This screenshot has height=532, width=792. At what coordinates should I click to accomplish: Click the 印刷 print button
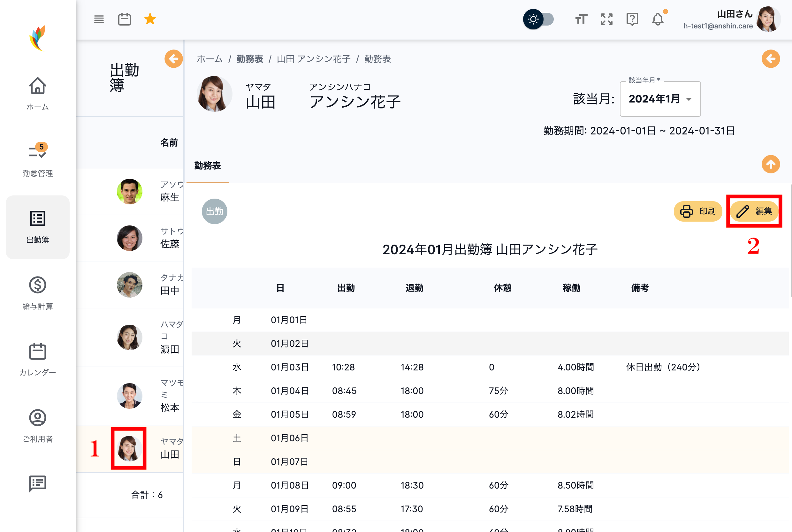click(x=698, y=211)
